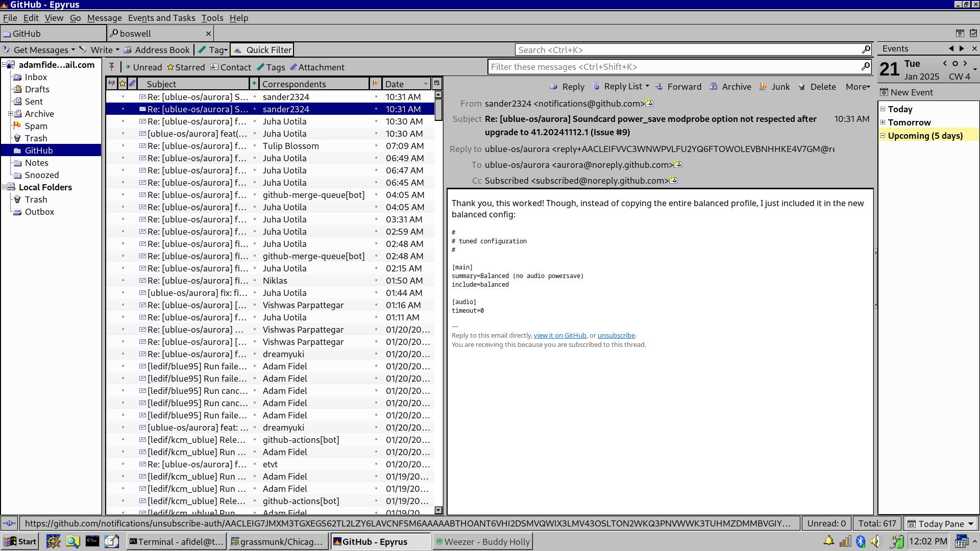The image size is (980, 551).
Task: Open the Get Messages dropdown arrow
Action: coord(73,49)
